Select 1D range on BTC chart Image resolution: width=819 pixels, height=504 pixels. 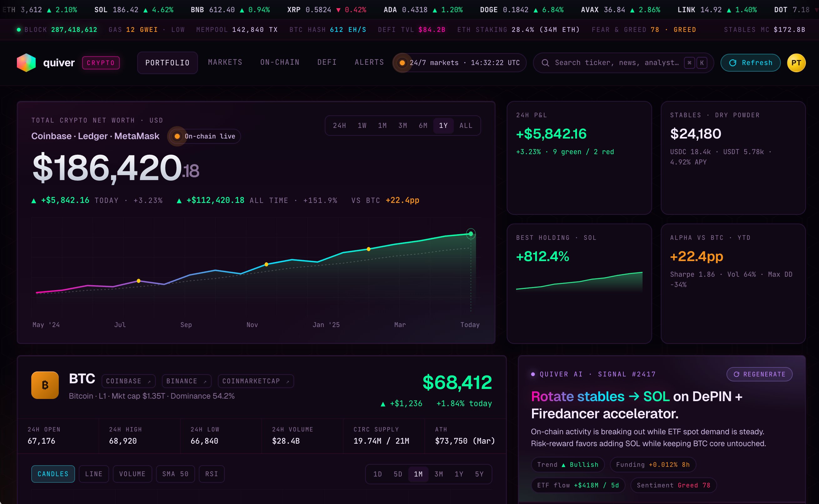point(378,474)
